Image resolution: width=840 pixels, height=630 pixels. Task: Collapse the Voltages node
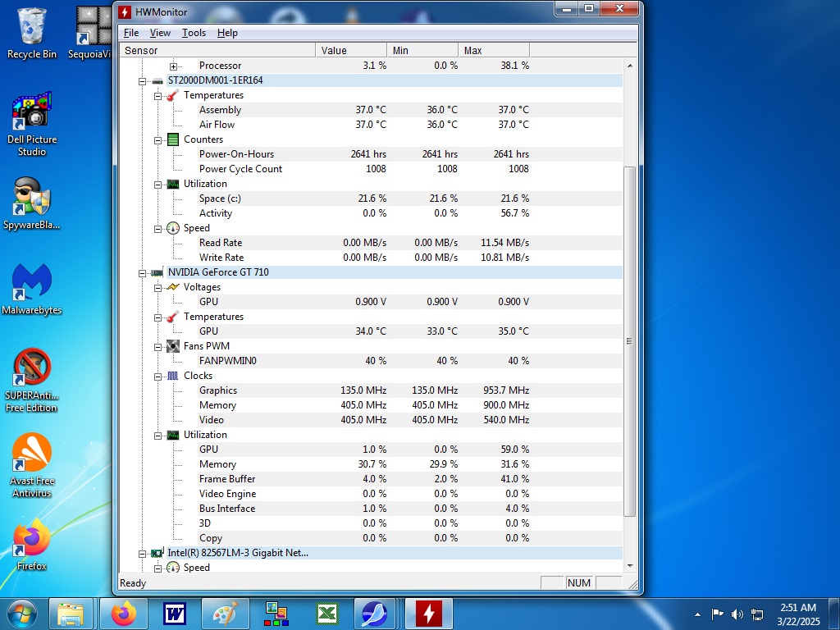pos(158,288)
